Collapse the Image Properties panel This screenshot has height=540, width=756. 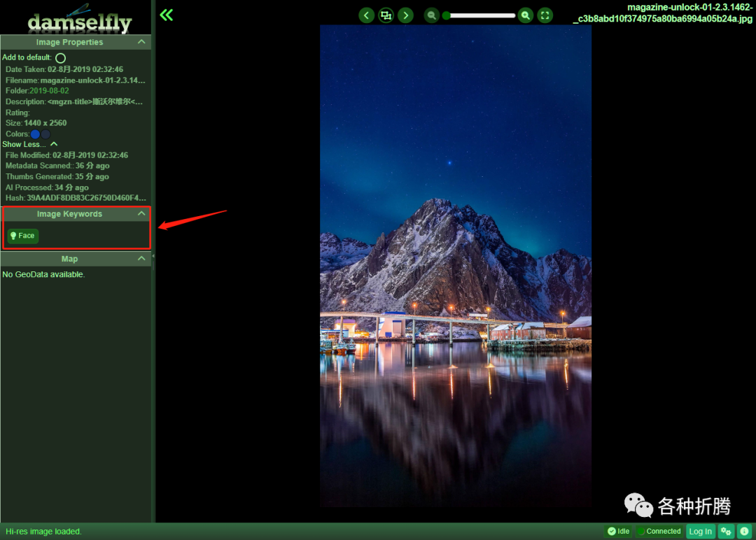tap(141, 42)
